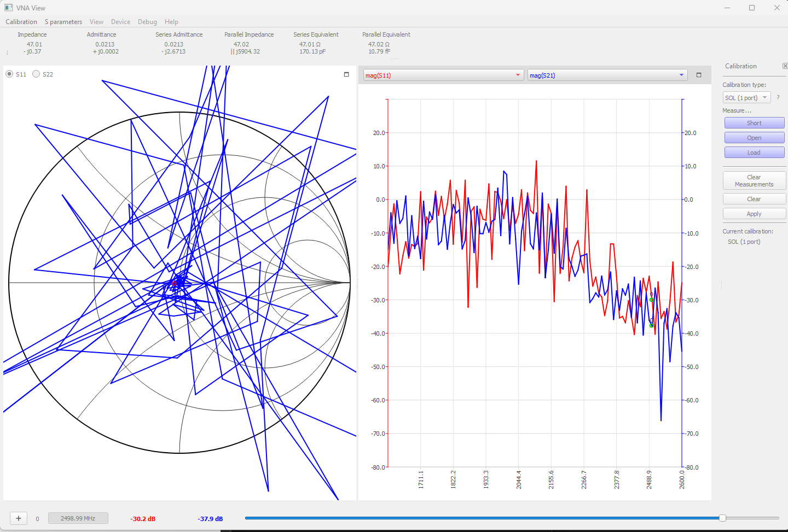Open the Calibration menu
Viewport: 788px width, 532px height.
[x=21, y=22]
